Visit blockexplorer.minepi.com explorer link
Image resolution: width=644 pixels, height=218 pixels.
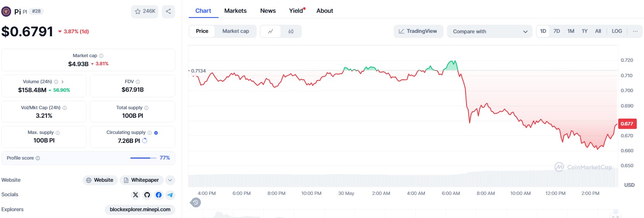pos(140,209)
